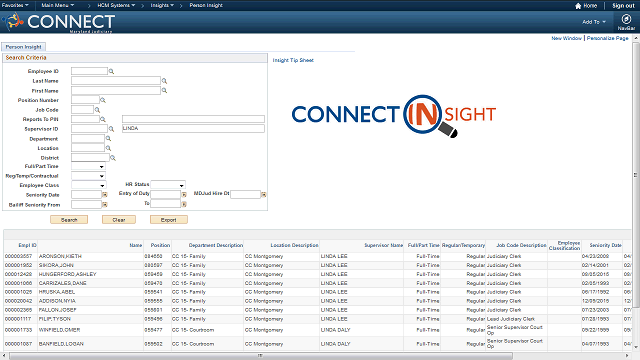Open Last Name lookup magnifier
This screenshot has width=640, height=360.
(x=164, y=81)
